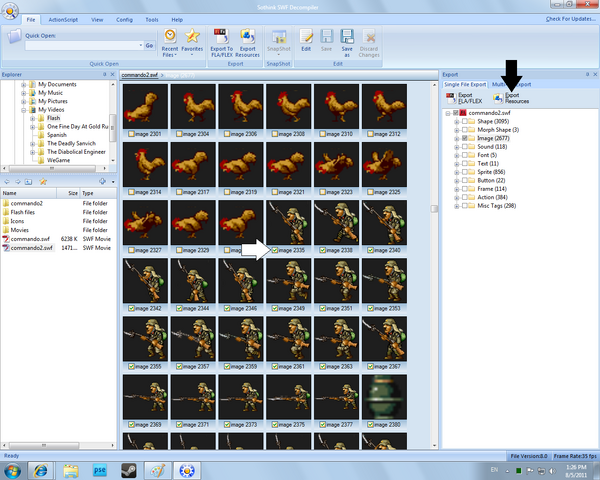Click the back arrow in the Explorer toolbar
Image resolution: width=600 pixels, height=480 pixels.
click(x=7, y=181)
